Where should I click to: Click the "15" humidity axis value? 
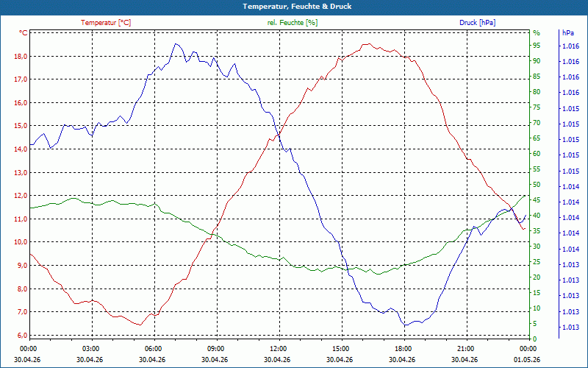click(537, 293)
